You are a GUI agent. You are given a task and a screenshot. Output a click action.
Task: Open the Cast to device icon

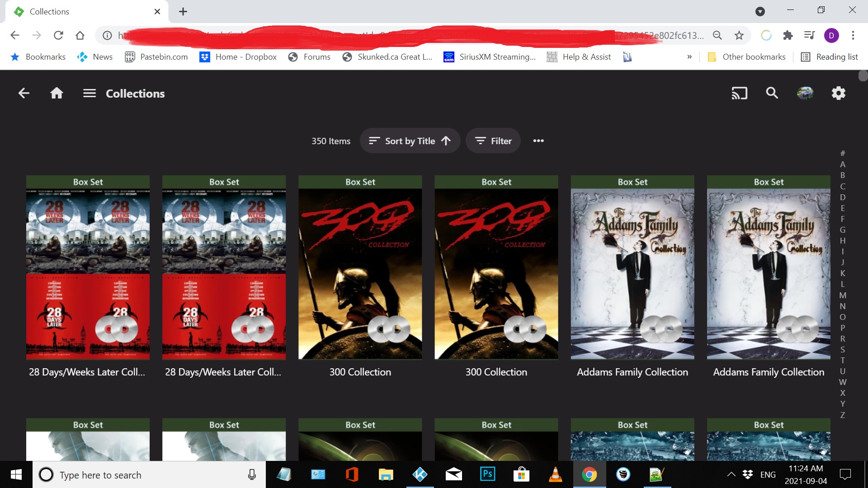(x=739, y=93)
